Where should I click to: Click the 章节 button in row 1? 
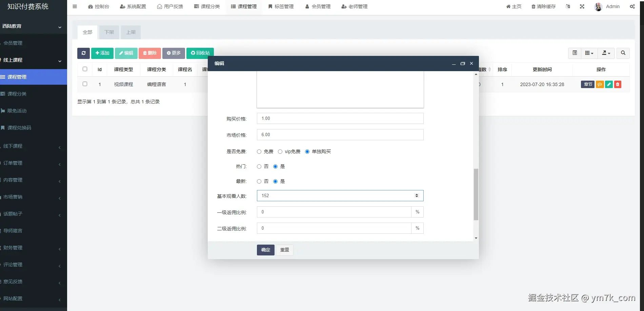(x=588, y=84)
